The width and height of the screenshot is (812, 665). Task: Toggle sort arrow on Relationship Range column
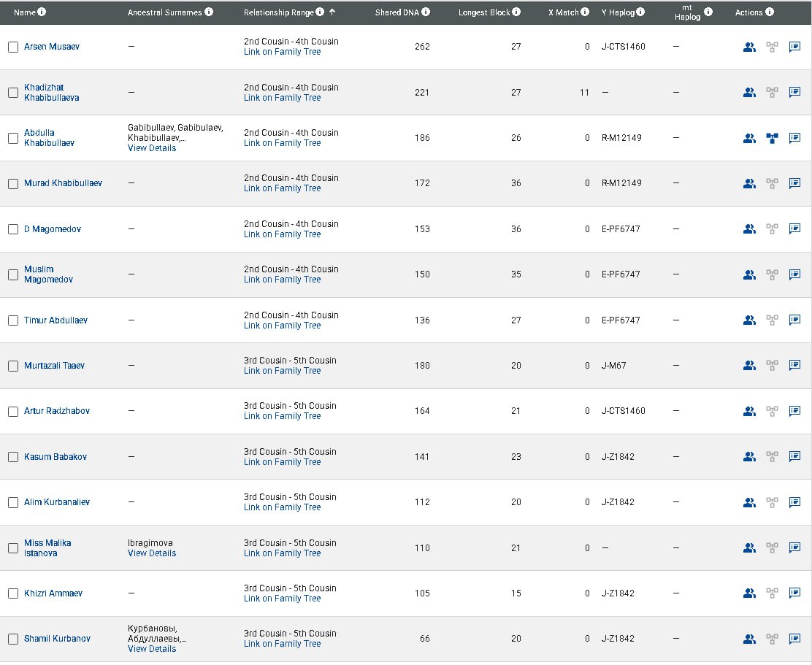click(332, 12)
